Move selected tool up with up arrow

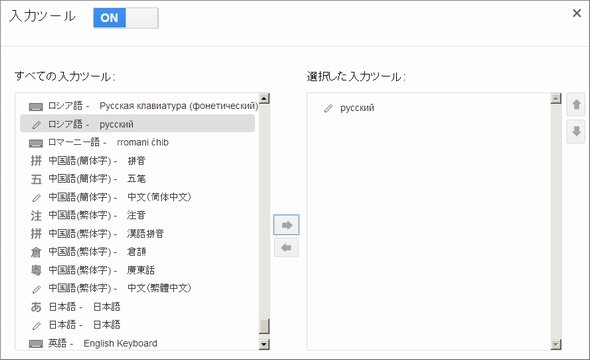point(576,104)
